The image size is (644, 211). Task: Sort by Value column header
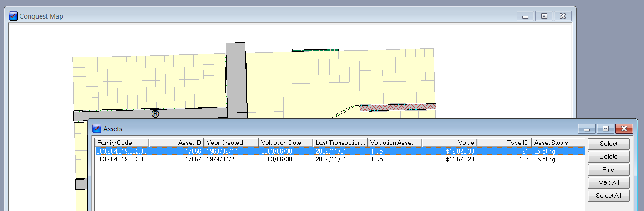pyautogui.click(x=449, y=143)
